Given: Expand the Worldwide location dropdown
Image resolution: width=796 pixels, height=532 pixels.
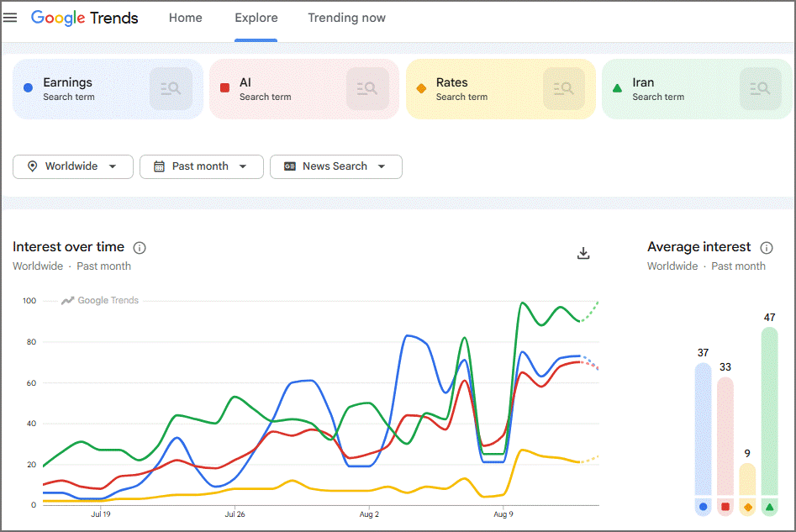Looking at the screenshot, I should click(x=73, y=166).
